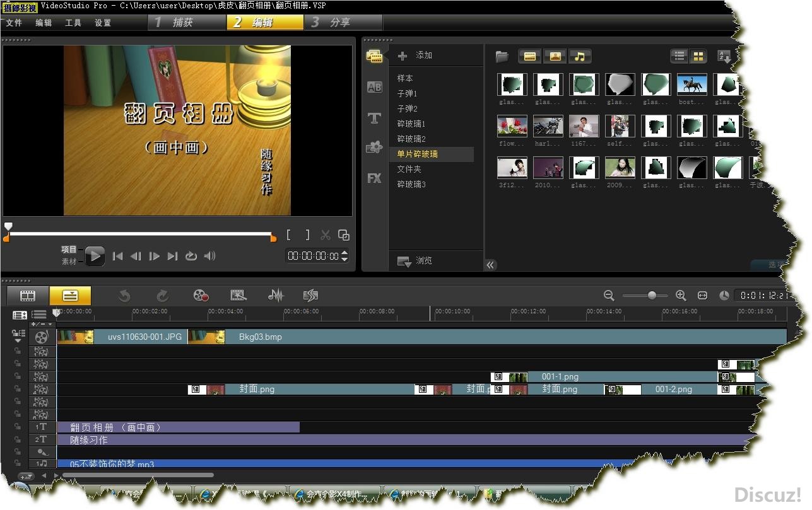Jump to the start Home button

coord(117,256)
